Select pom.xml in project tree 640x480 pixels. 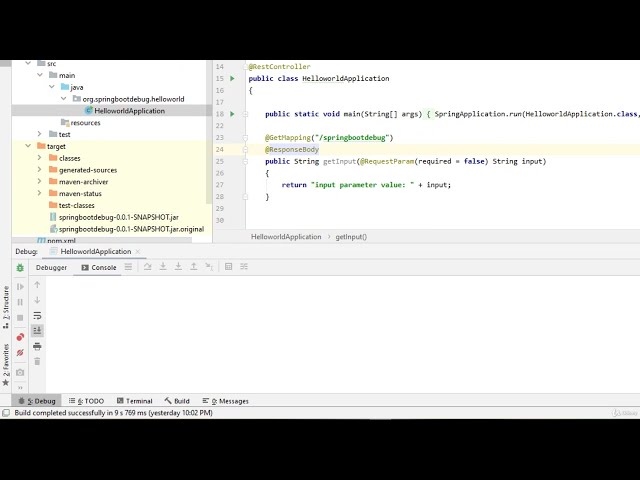[x=56, y=240]
